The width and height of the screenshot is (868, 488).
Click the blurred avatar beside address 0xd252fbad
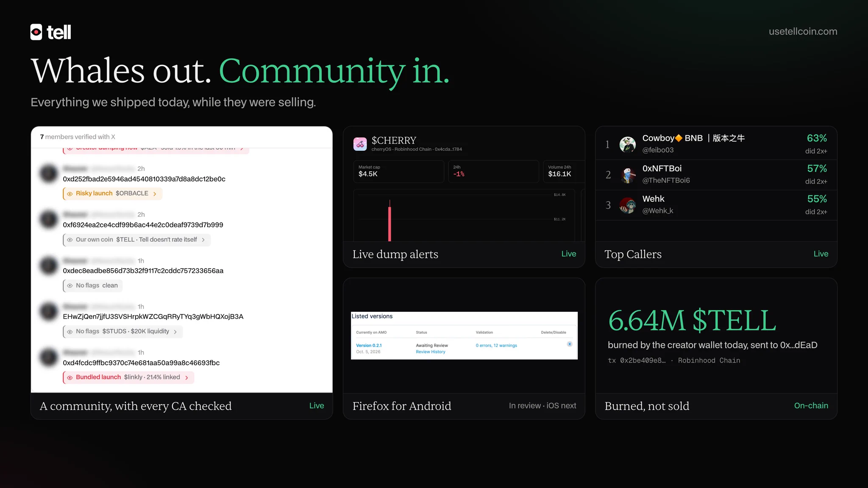pos(49,173)
